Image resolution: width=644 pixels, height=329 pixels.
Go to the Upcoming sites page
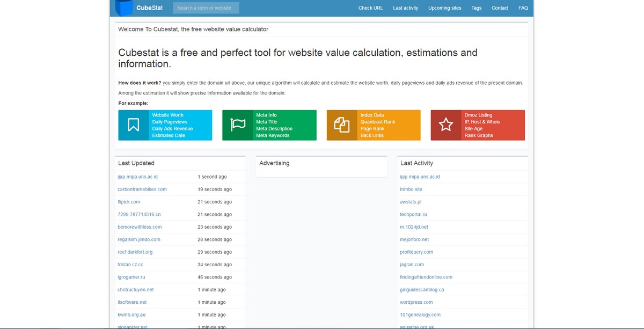tap(445, 8)
